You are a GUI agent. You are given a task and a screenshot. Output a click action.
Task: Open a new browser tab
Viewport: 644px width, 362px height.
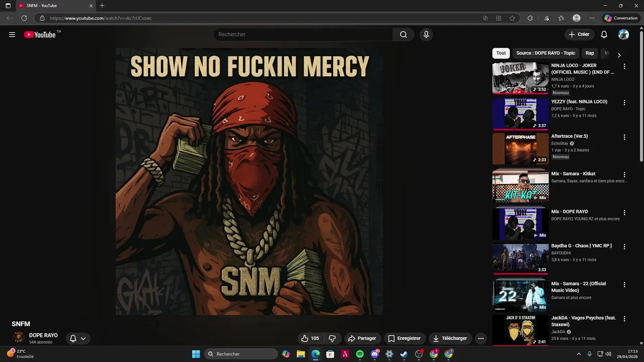pos(102,6)
